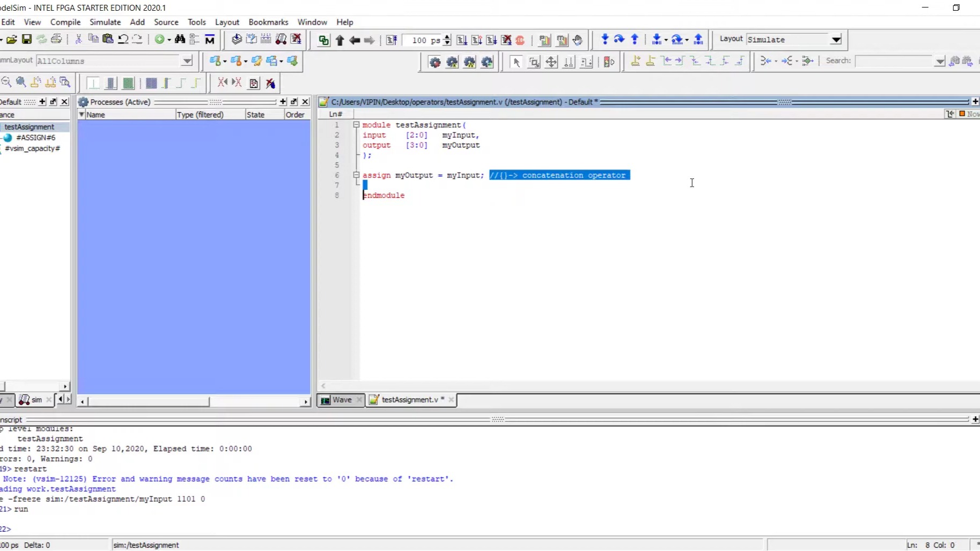Image resolution: width=980 pixels, height=551 pixels.
Task: Collapse the module block on line 1
Action: tap(356, 125)
